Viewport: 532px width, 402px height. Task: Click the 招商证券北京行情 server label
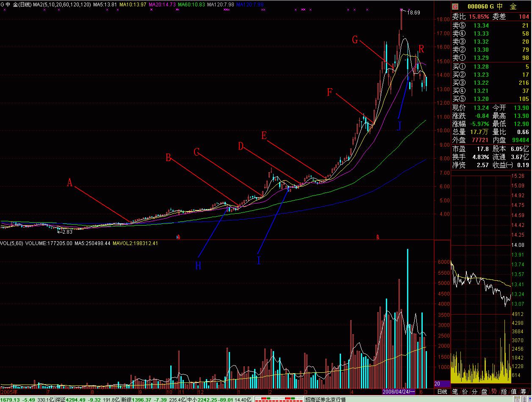point(325,399)
